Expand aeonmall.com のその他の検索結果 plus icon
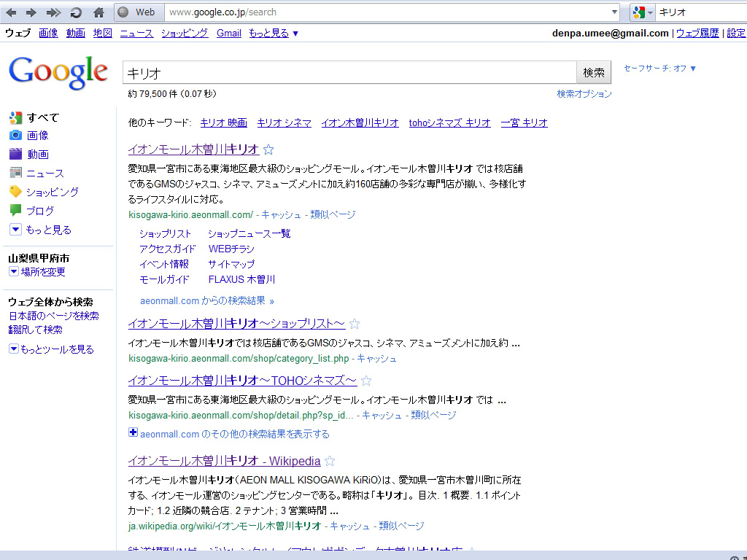The image size is (747, 560). [x=133, y=432]
